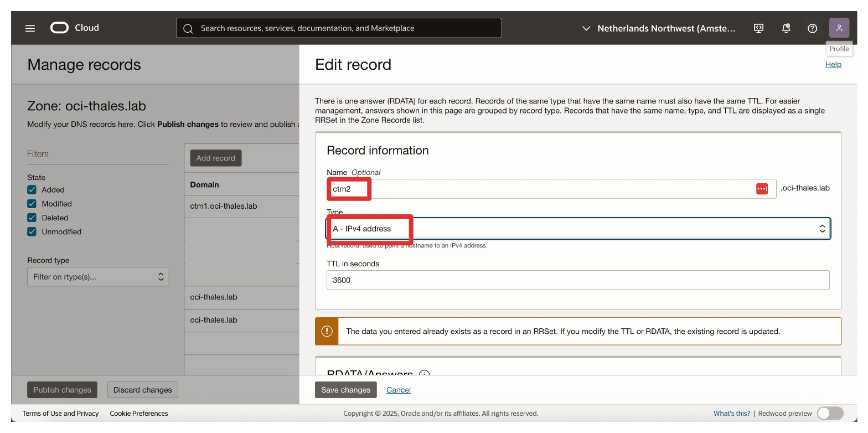The width and height of the screenshot is (868, 433).
Task: Click the warning icon in the RRSet notice
Action: pos(327,331)
